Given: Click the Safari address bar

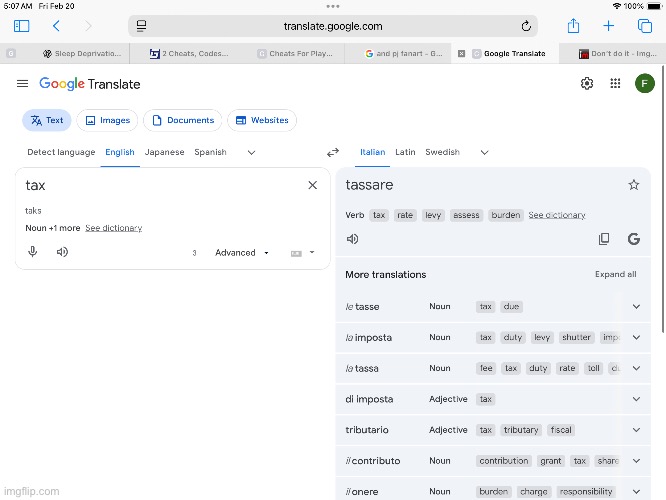Looking at the screenshot, I should click(x=333, y=26).
